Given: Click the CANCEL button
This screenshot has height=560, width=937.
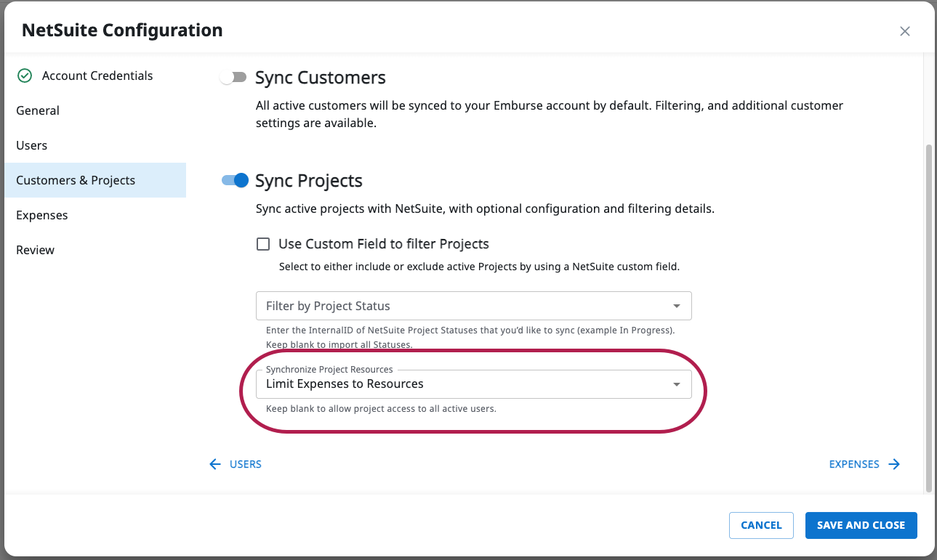Looking at the screenshot, I should click(761, 525).
